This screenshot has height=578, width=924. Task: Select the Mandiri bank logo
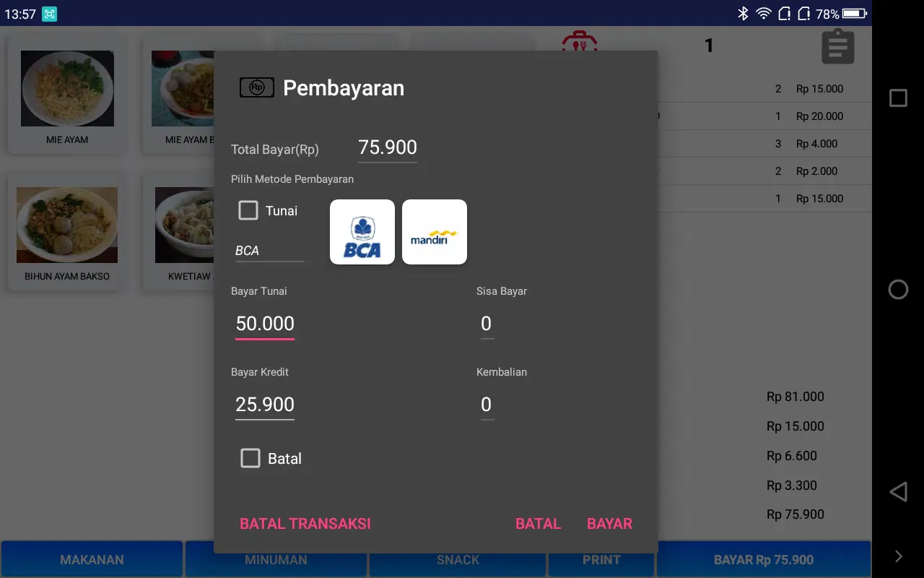[435, 232]
